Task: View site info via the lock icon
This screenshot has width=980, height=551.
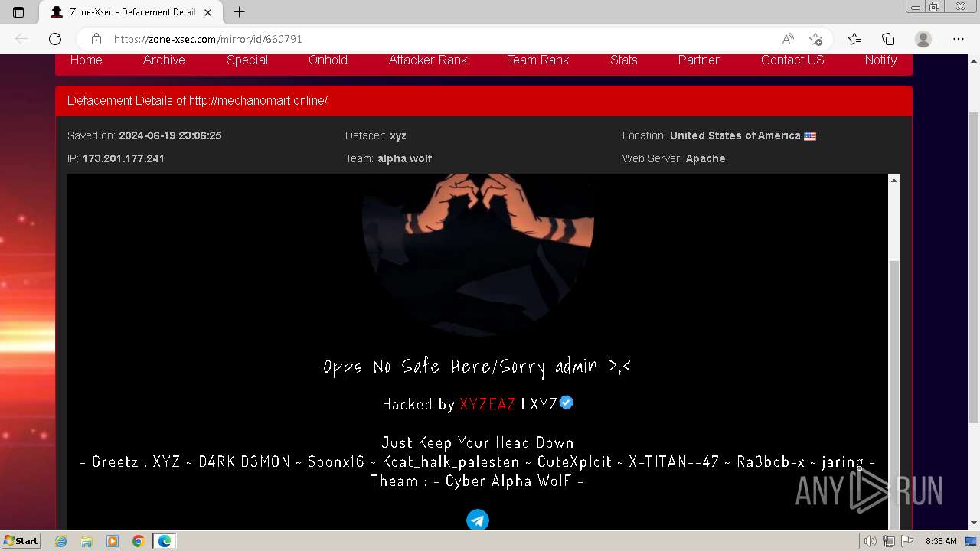Action: pyautogui.click(x=96, y=39)
